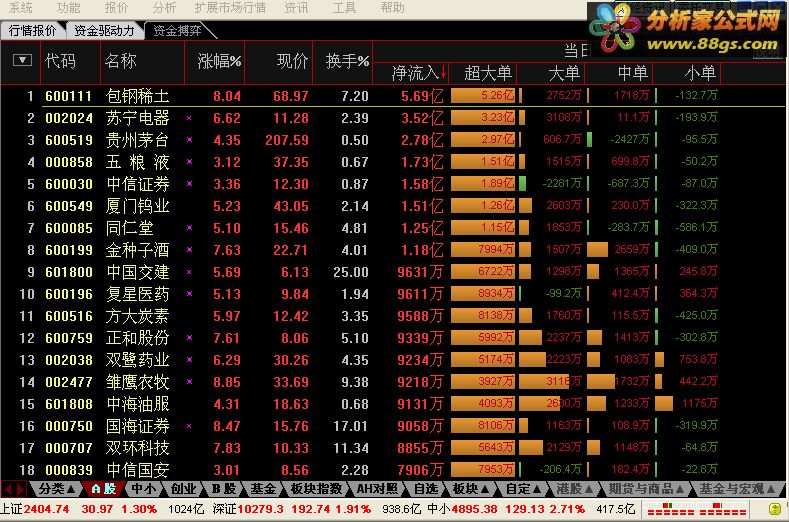Select the 同仁堂 stock name

(x=129, y=228)
